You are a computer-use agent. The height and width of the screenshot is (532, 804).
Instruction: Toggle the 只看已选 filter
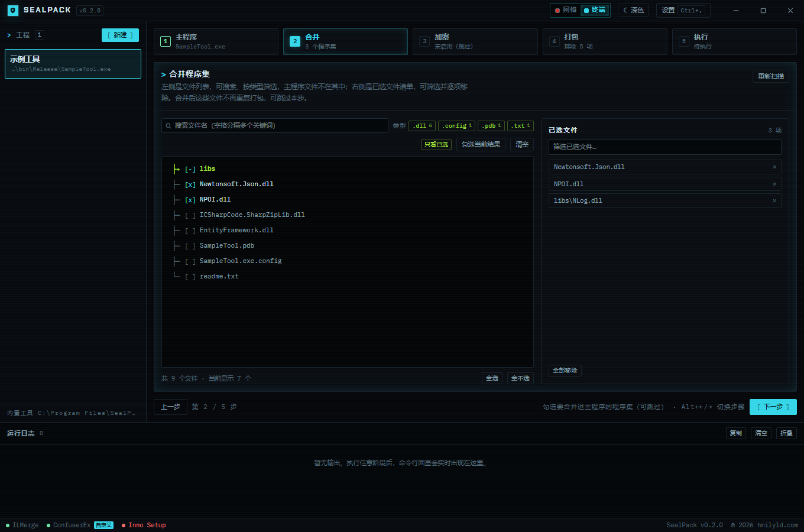click(436, 145)
